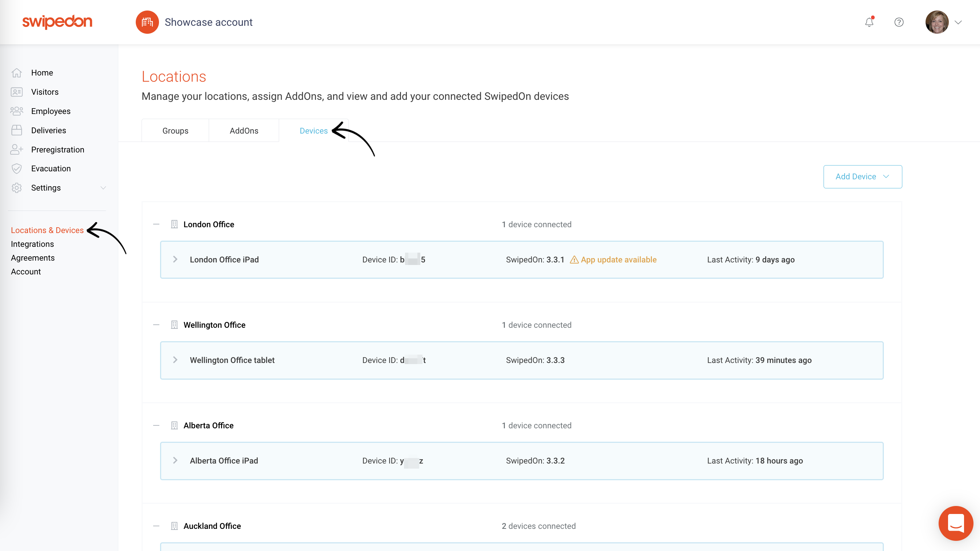Click the App update available text
Screen dimensions: 980x551
click(618, 260)
